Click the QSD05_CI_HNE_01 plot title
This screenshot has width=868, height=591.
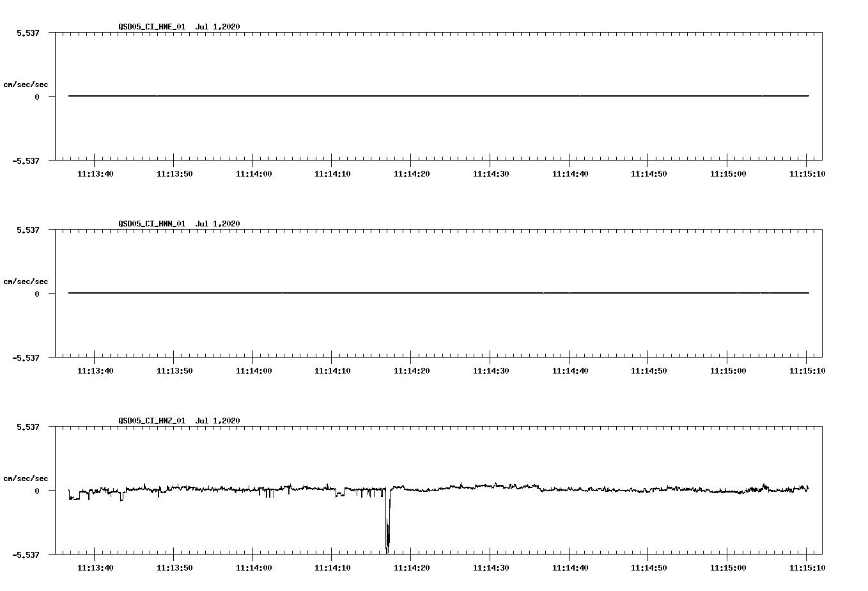152,27
